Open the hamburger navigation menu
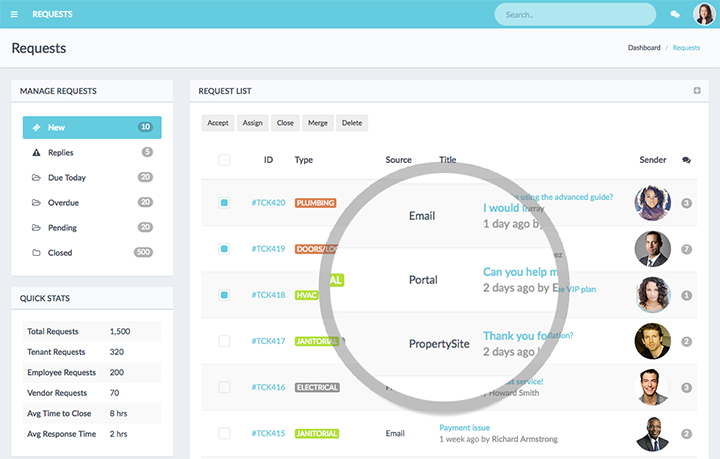This screenshot has height=459, width=720. (14, 14)
